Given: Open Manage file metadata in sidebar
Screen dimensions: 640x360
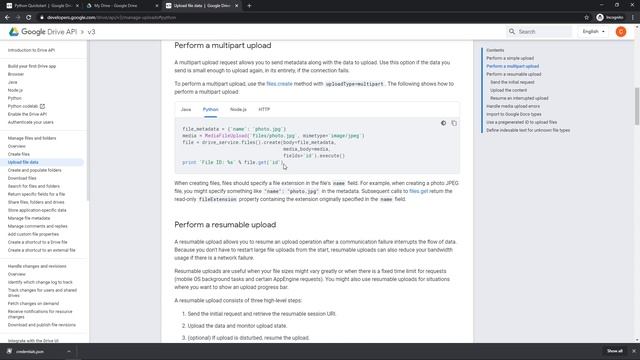Looking at the screenshot, I should tap(29, 218).
